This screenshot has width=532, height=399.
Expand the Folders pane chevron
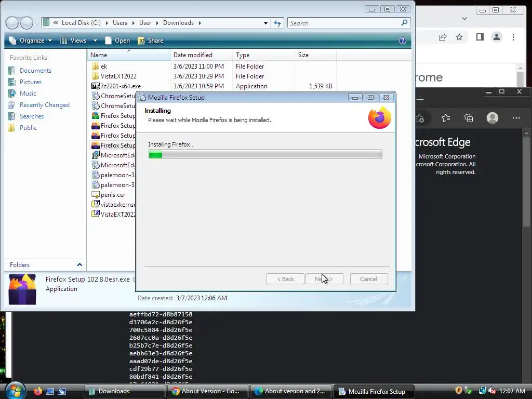pyautogui.click(x=79, y=264)
